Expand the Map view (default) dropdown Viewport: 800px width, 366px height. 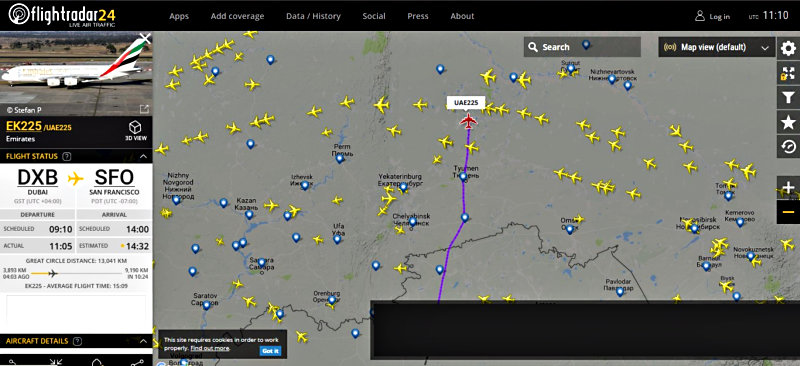coord(716,47)
